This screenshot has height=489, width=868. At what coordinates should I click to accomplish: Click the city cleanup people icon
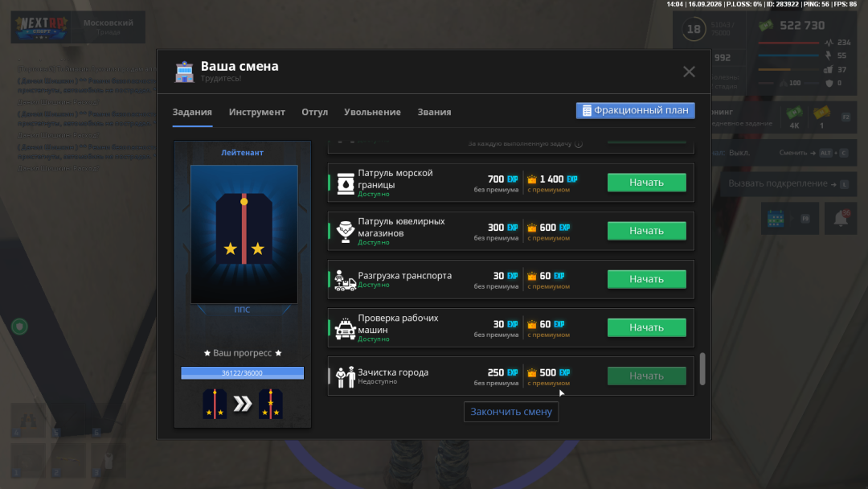tap(346, 376)
